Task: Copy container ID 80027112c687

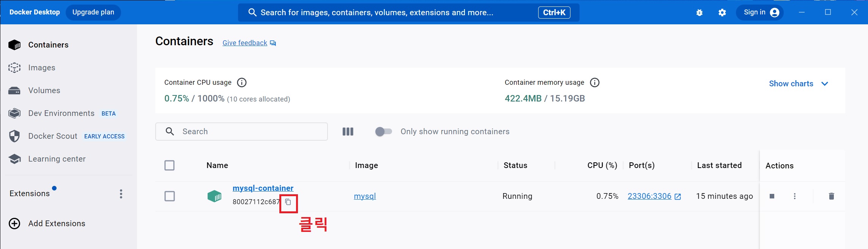Action: pos(288,202)
